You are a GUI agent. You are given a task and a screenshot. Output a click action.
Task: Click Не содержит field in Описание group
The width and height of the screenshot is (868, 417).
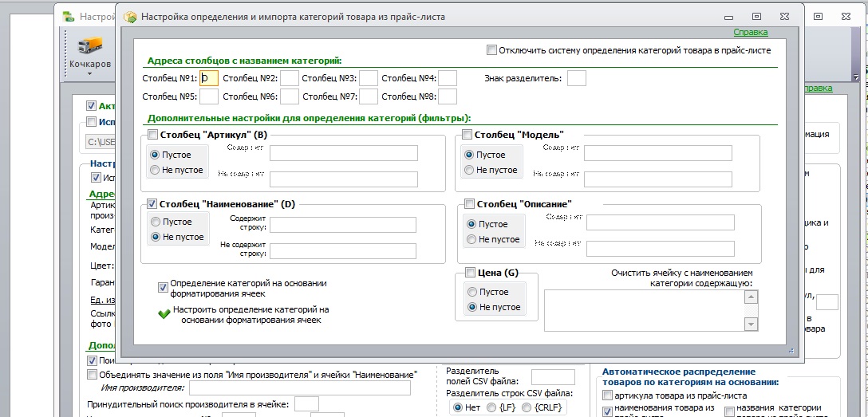[x=661, y=248]
